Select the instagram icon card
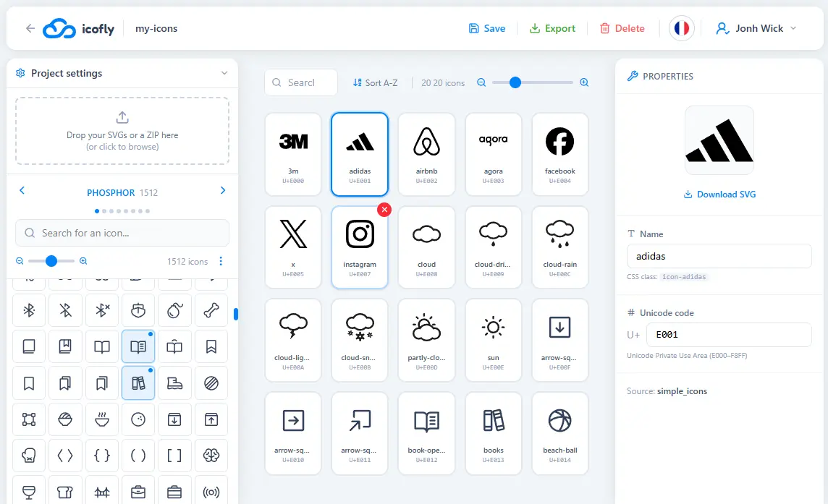Viewport: 828px width, 504px height. 360,247
